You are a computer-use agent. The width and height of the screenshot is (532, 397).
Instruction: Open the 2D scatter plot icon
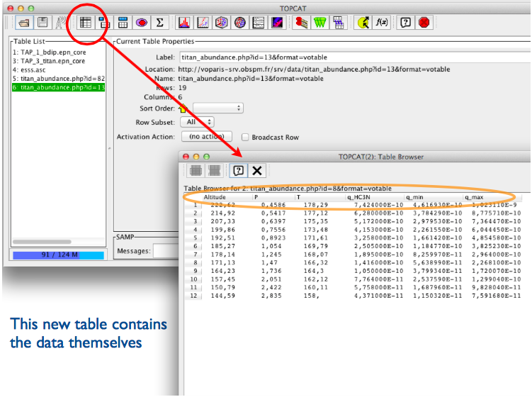click(x=203, y=23)
